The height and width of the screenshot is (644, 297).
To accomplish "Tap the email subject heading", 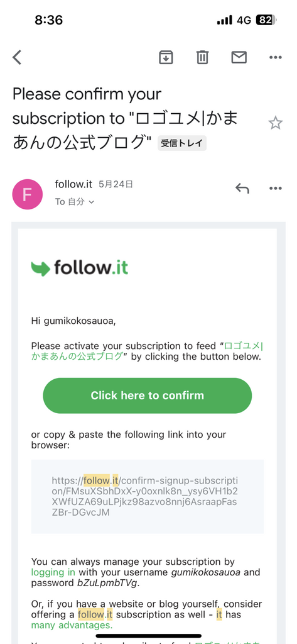I will (125, 118).
